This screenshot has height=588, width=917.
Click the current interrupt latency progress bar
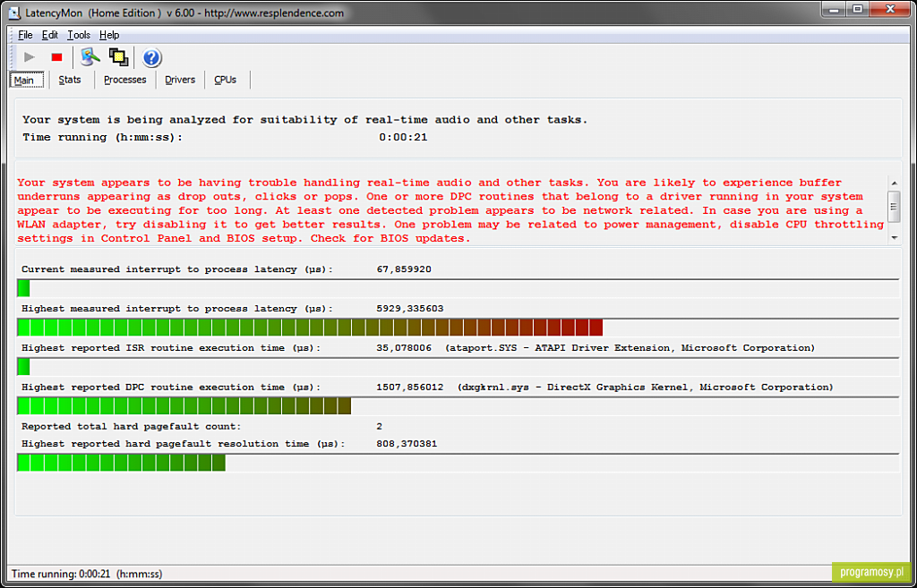458,288
